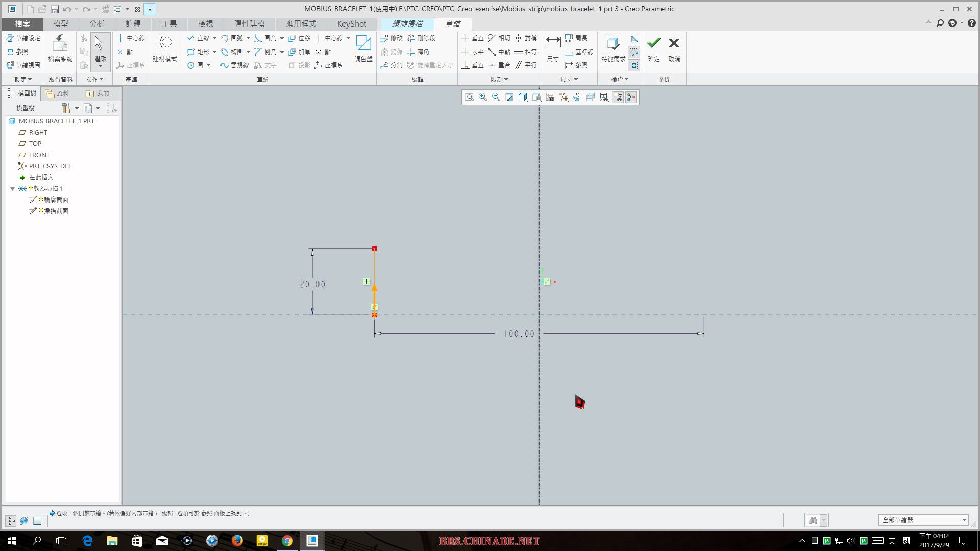Screen dimensions: 980x551
Task: Open Chrome from the Windows taskbar
Action: 287,541
